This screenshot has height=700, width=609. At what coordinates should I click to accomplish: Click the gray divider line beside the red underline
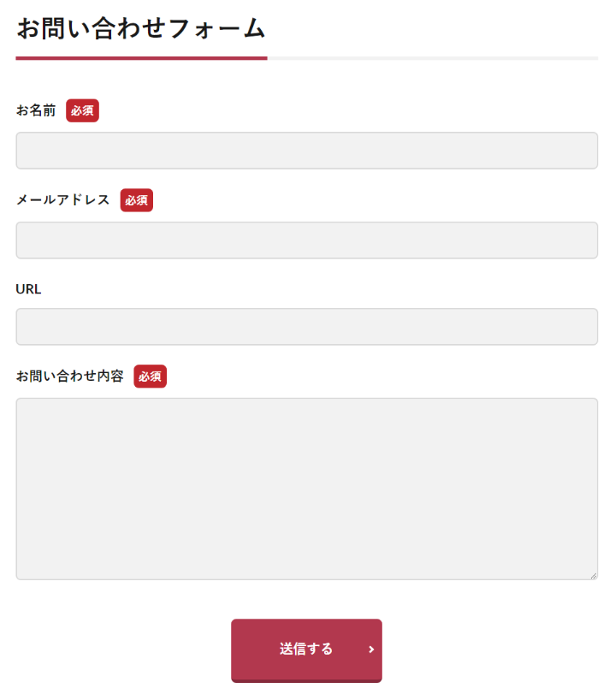point(432,58)
